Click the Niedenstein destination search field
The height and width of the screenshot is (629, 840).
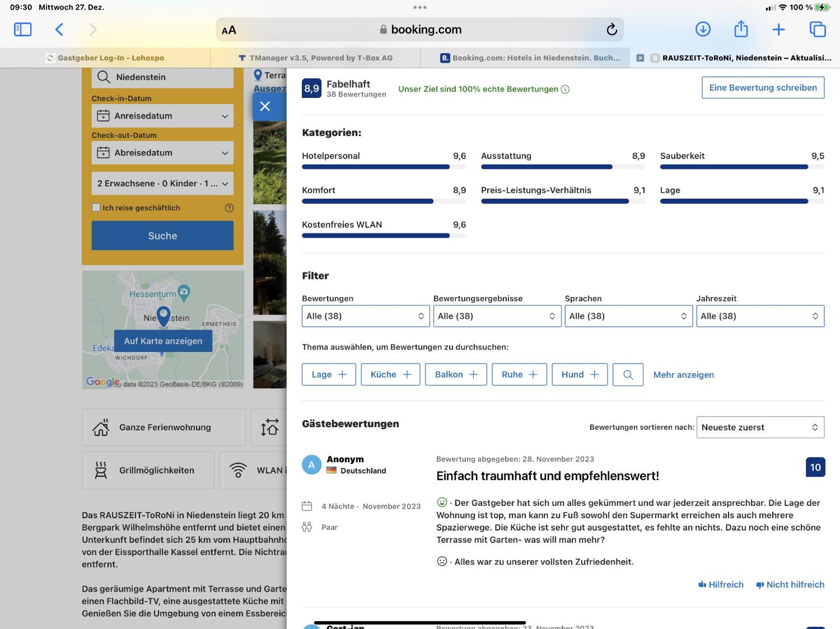[163, 77]
